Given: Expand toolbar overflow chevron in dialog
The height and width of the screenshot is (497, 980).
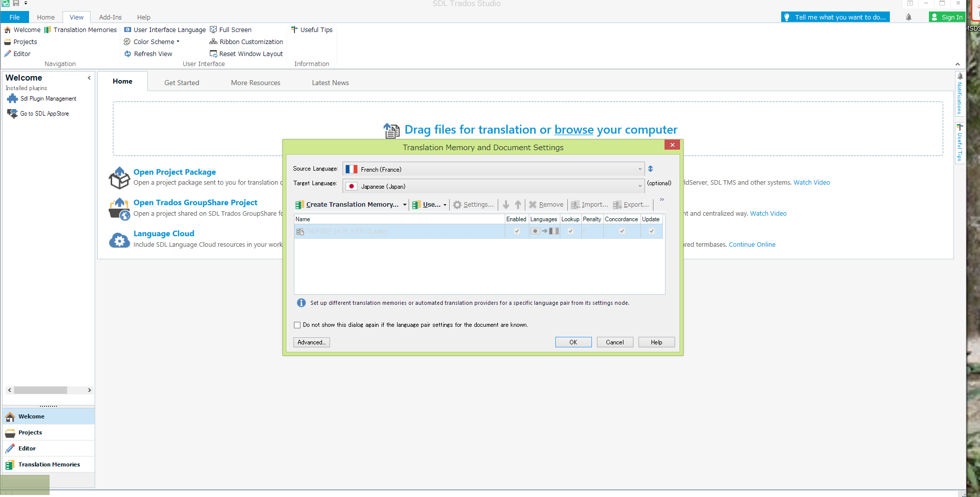Looking at the screenshot, I should pyautogui.click(x=662, y=199).
